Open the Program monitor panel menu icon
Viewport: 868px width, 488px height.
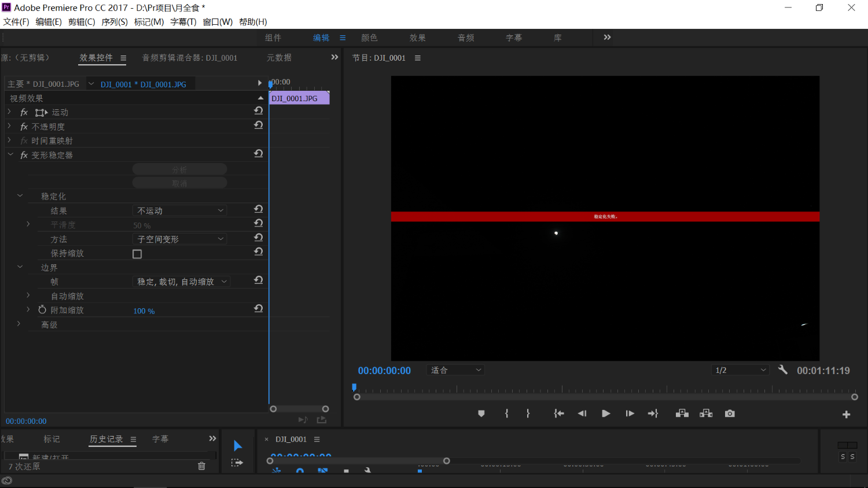[418, 58]
